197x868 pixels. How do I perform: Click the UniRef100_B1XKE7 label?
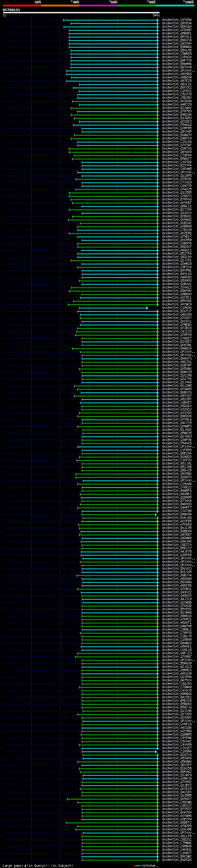pyautogui.click(x=177, y=341)
